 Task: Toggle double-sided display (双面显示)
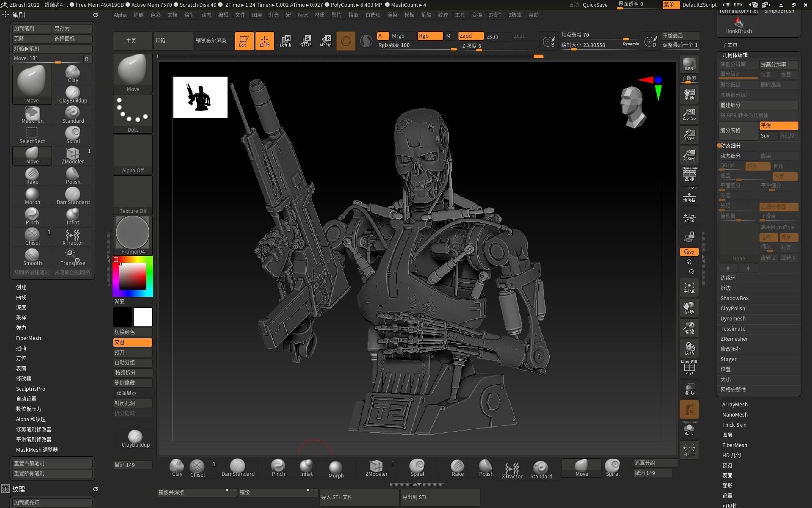(132, 393)
